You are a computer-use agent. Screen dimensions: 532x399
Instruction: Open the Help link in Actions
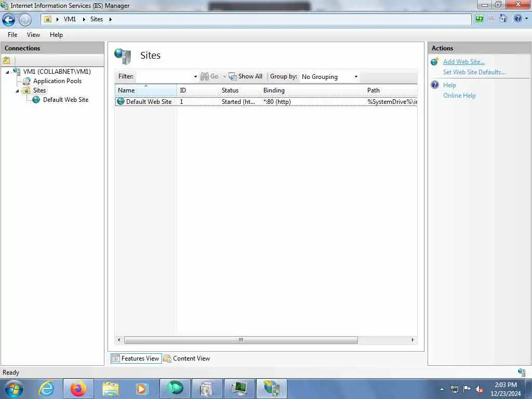click(449, 85)
